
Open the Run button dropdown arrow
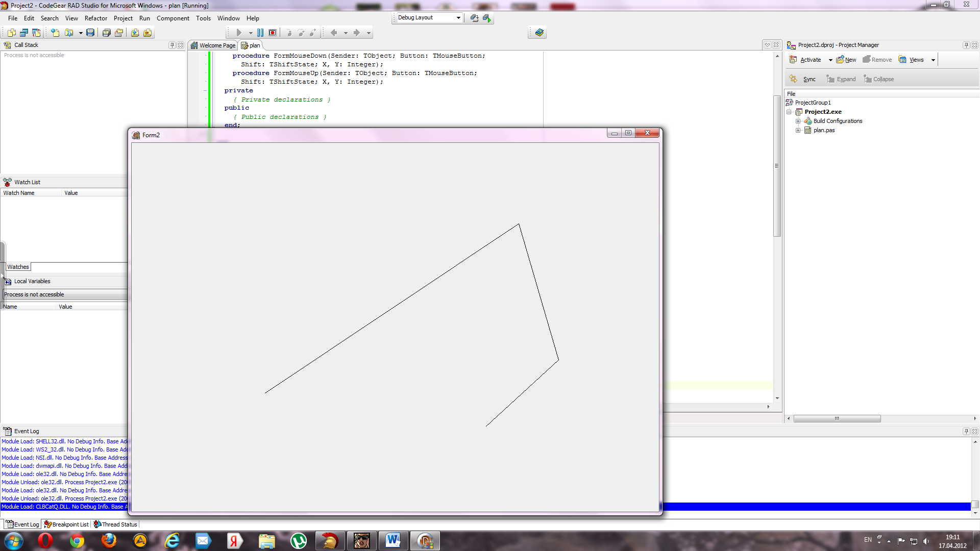pyautogui.click(x=251, y=33)
